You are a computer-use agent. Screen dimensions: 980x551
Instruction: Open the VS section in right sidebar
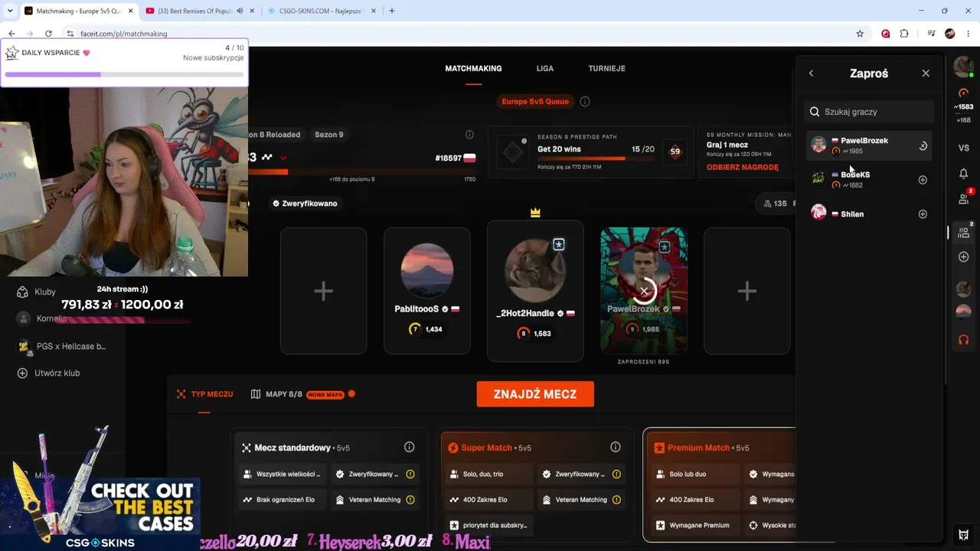pos(964,148)
